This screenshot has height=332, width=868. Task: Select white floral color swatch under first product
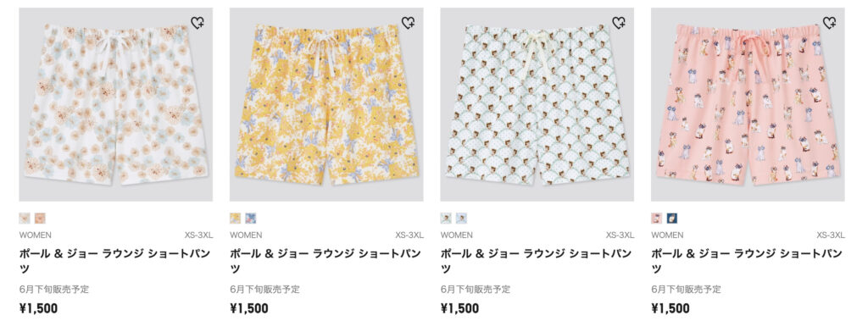pos(25,218)
